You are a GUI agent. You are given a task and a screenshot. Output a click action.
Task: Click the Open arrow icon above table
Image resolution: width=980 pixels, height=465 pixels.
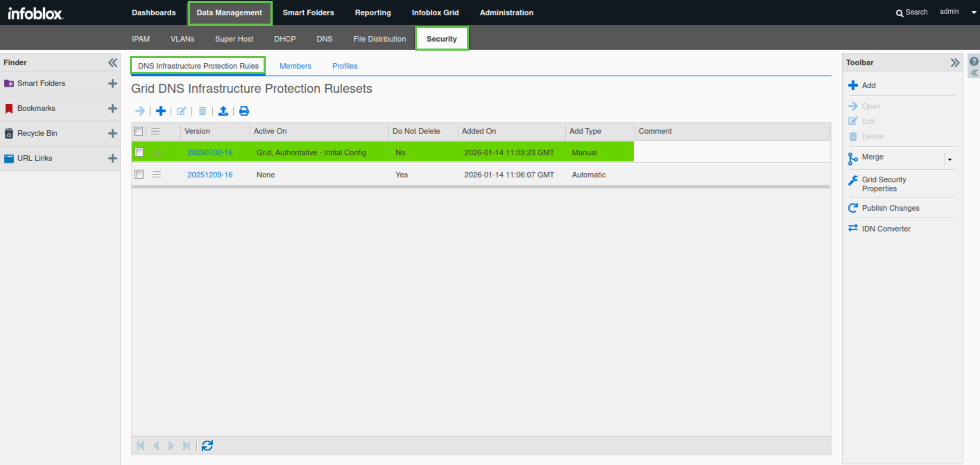(x=140, y=111)
